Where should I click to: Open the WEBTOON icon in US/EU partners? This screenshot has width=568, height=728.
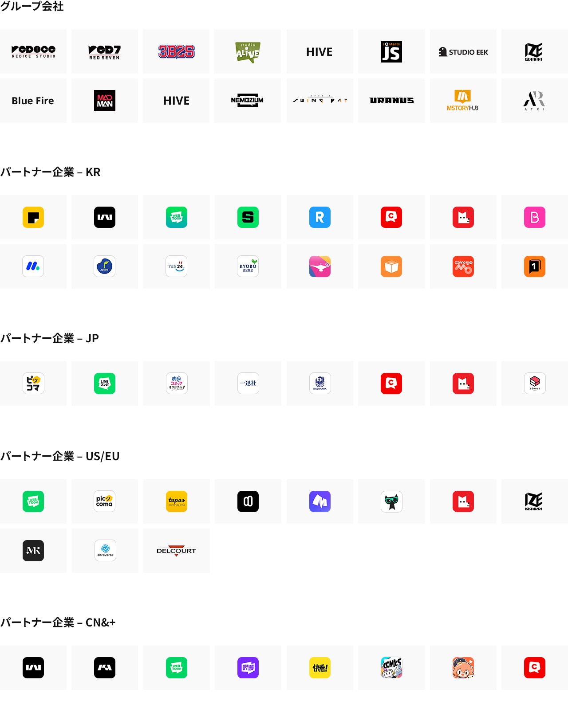[x=33, y=501]
